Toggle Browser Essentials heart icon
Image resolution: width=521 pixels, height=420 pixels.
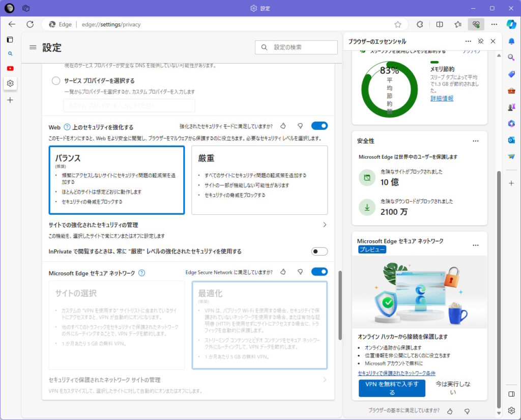(x=476, y=24)
